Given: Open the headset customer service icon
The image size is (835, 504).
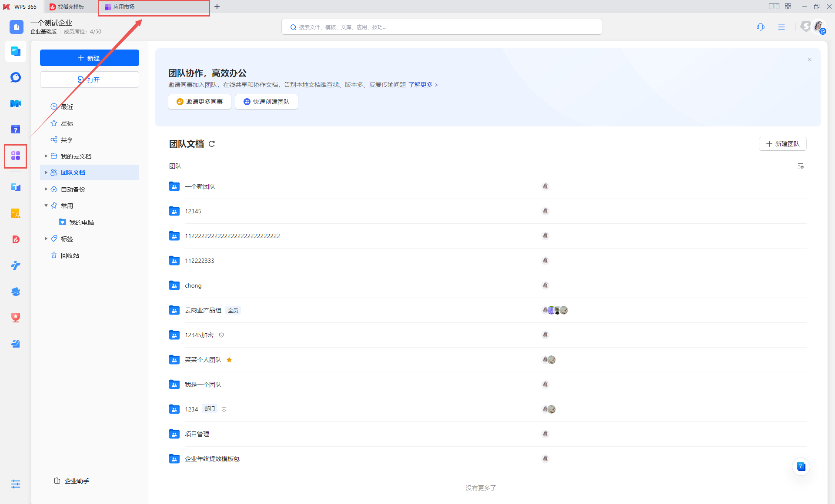Looking at the screenshot, I should (760, 27).
